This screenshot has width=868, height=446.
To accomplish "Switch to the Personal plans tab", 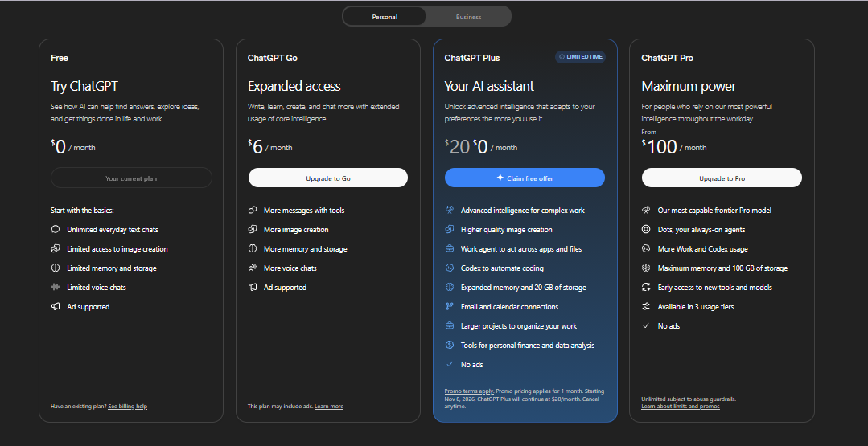I will [x=385, y=17].
